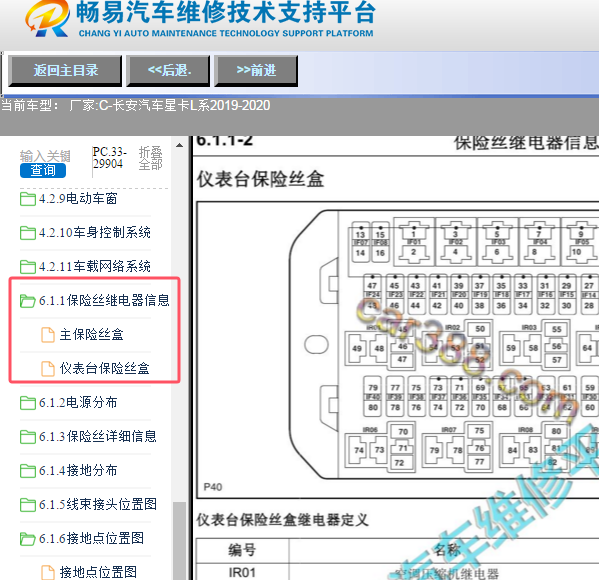Expand 4.2.10车身控制系统 entry
This screenshot has width=599, height=580.
click(x=95, y=232)
